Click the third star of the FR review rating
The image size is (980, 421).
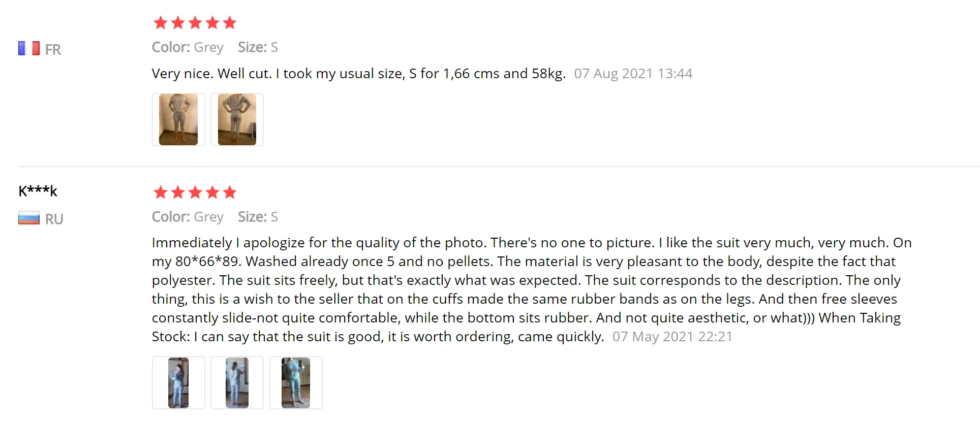(195, 23)
